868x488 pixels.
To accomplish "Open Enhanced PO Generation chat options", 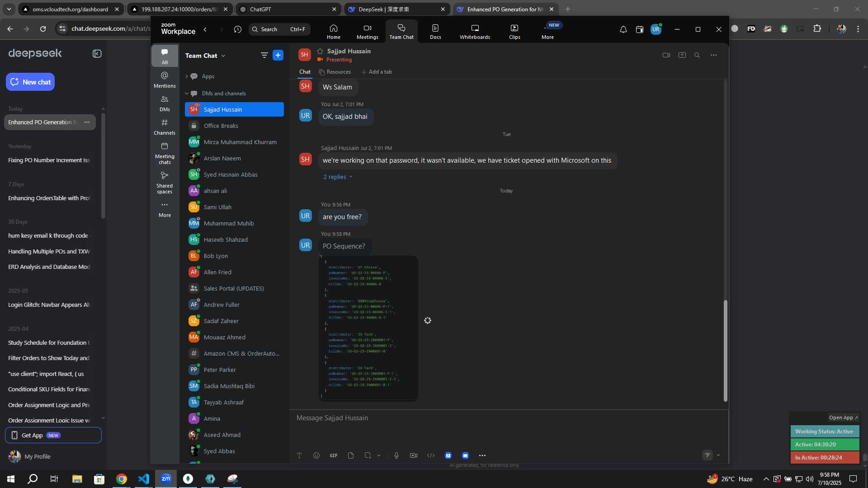I will [x=87, y=122].
